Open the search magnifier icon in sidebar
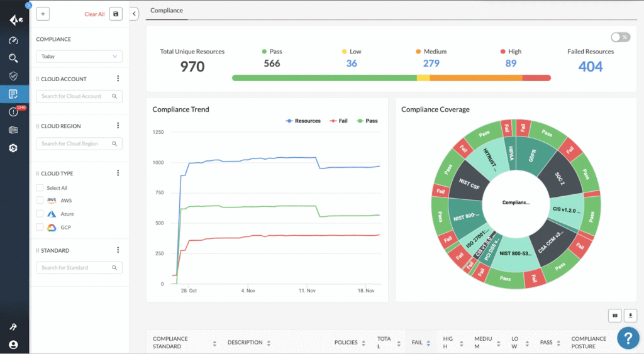Image resolution: width=644 pixels, height=354 pixels. pos(13,58)
